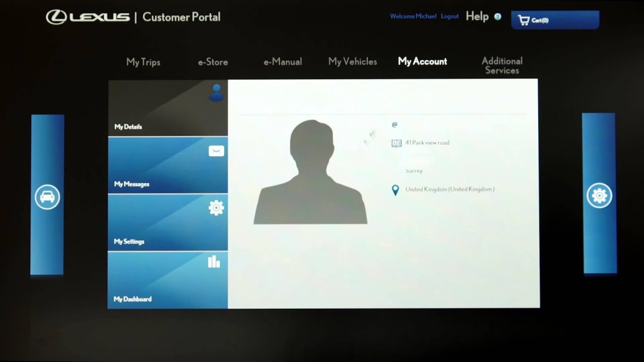Click the car icon on left panel
Image resolution: width=644 pixels, height=362 pixels.
click(47, 197)
